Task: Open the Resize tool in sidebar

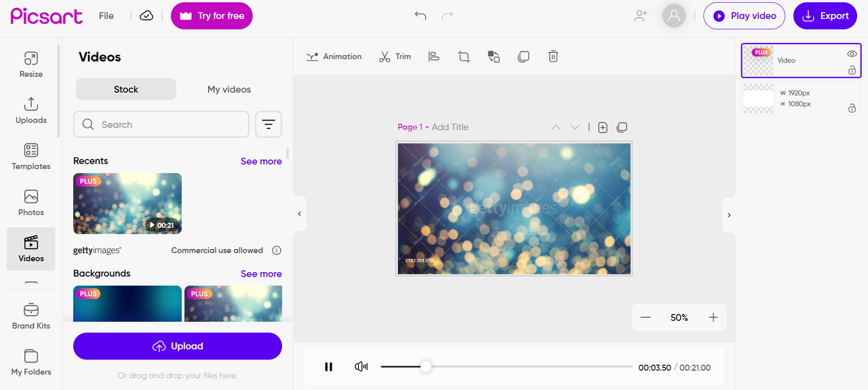Action: pos(31,64)
